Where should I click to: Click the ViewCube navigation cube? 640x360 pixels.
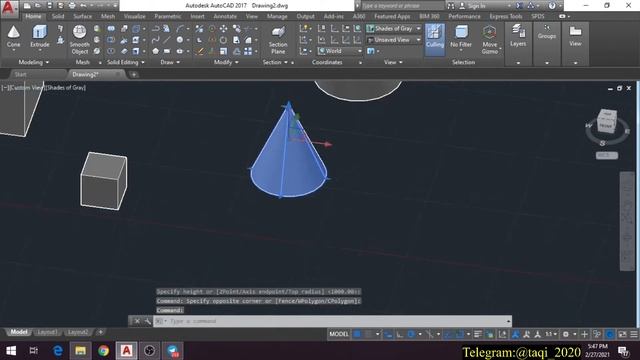[x=607, y=122]
